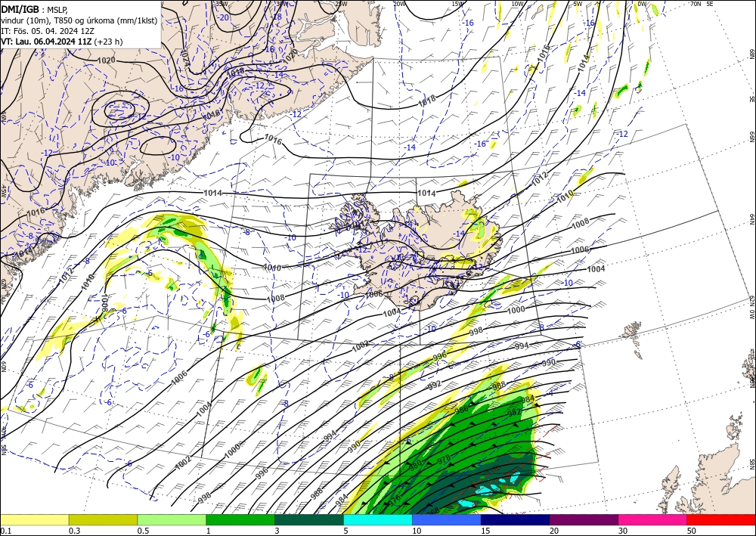Screen dimensions: 756x536
Task: Click the '0.5' legend value
Action: pos(143,531)
